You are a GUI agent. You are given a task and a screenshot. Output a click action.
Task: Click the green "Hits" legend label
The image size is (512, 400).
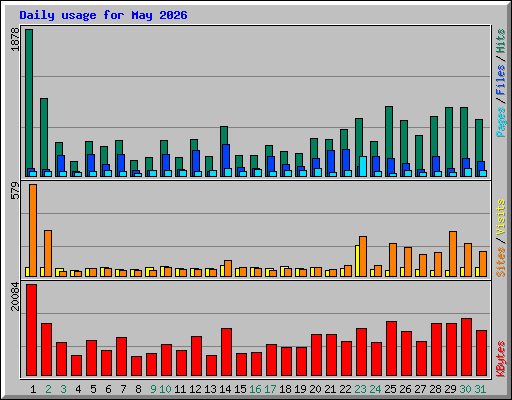coord(501,41)
